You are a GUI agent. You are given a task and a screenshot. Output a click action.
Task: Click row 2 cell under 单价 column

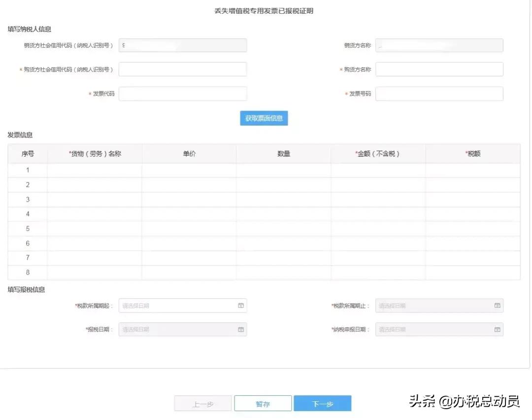[x=190, y=184]
